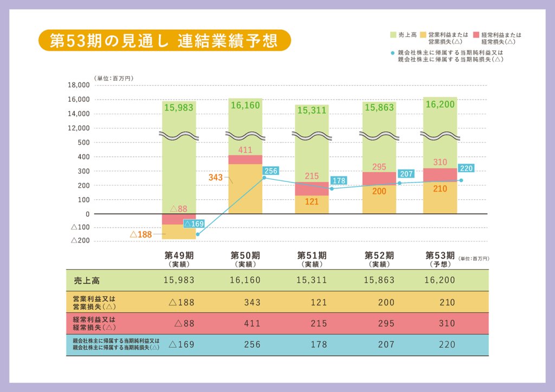Select the blue 256 data label on chart
This screenshot has width=555, height=392.
coord(271,171)
